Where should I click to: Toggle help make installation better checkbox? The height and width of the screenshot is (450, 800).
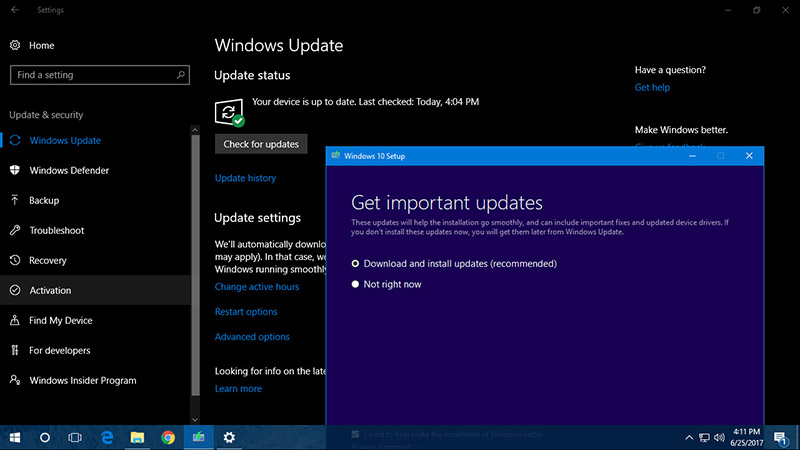pyautogui.click(x=355, y=434)
